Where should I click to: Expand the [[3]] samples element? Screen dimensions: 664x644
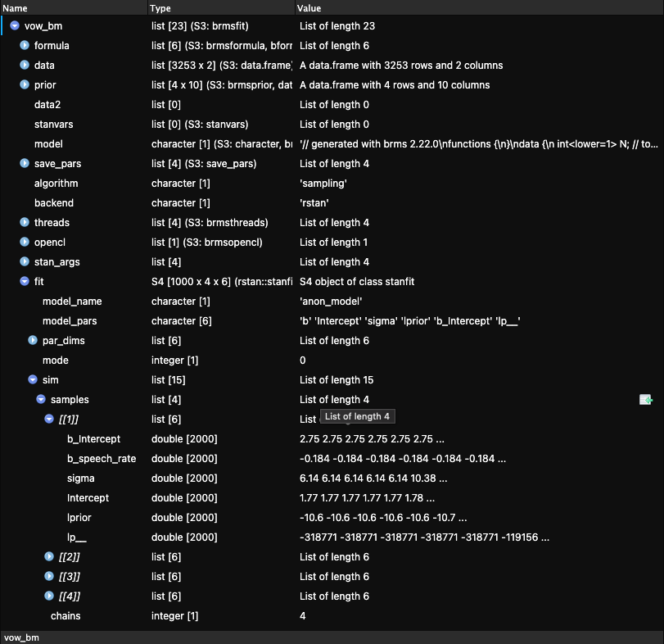tap(49, 576)
